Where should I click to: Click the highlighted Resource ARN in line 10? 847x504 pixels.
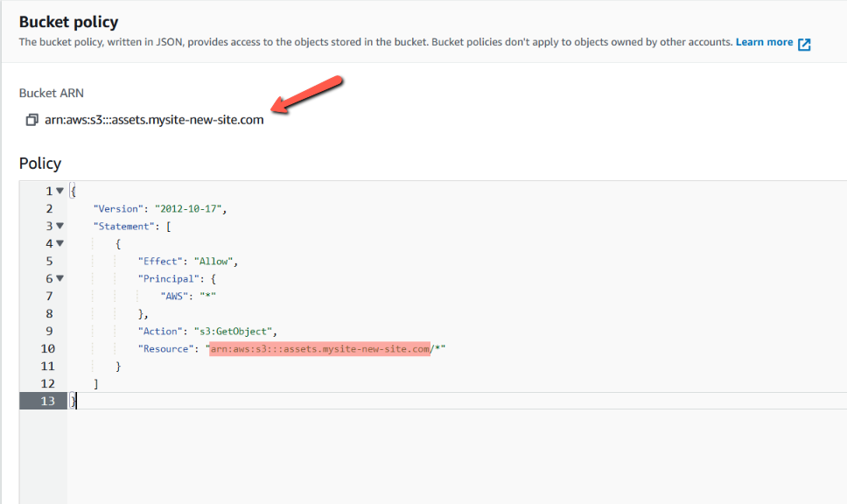click(319, 349)
